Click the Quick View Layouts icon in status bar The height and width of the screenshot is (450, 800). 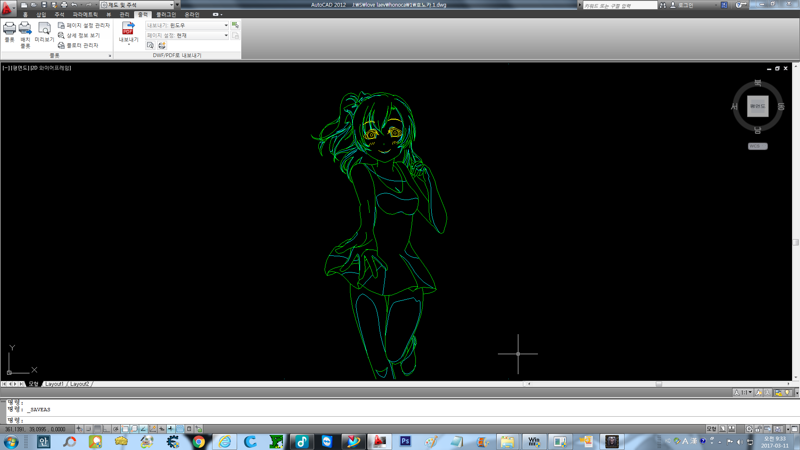723,429
